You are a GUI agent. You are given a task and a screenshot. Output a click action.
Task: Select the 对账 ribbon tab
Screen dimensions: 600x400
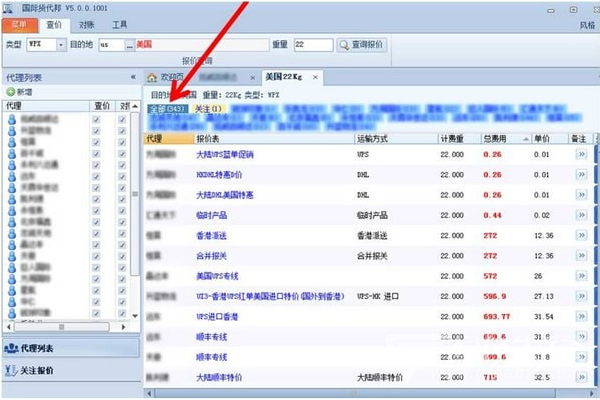[x=86, y=22]
